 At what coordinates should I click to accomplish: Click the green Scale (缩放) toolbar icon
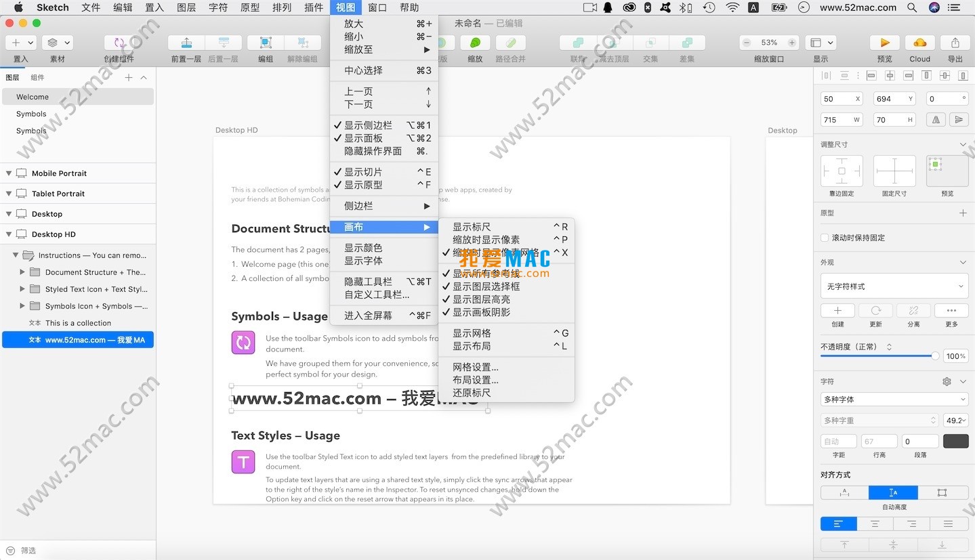pyautogui.click(x=475, y=43)
